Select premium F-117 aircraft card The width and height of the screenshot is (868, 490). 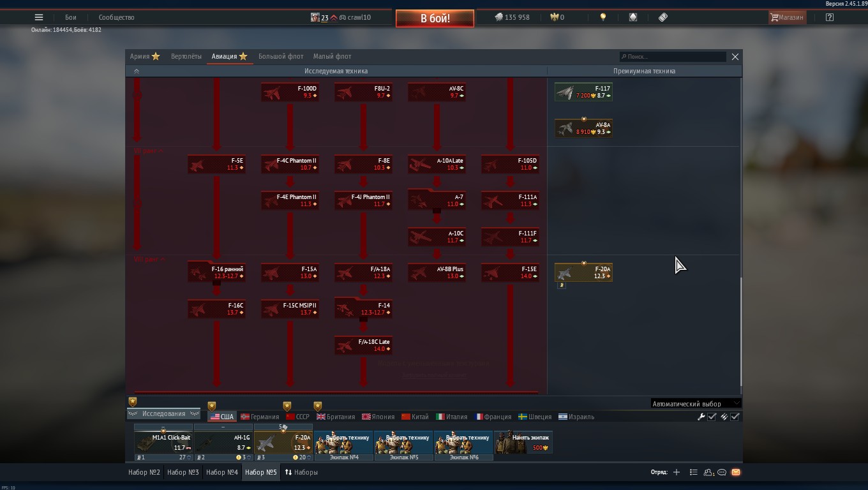[x=583, y=92]
